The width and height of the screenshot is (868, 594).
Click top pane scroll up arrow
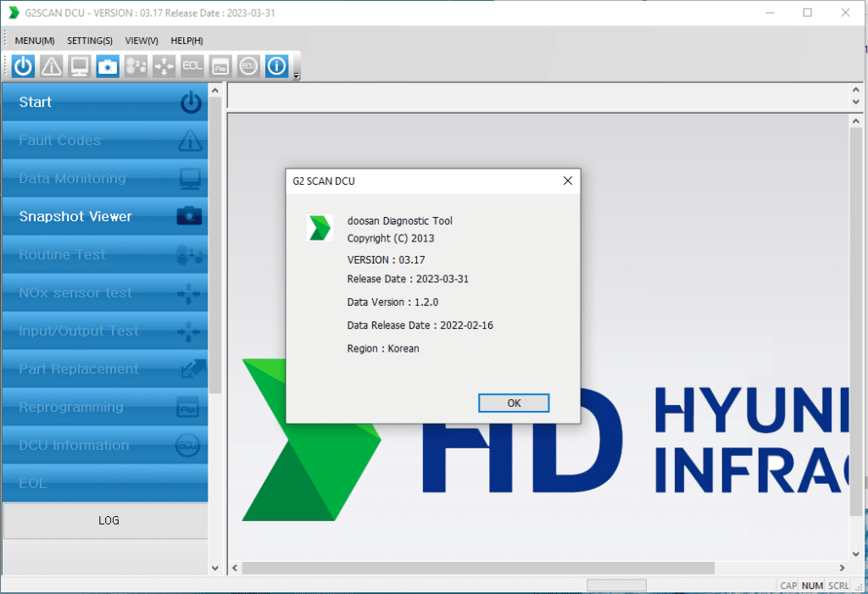click(x=856, y=90)
